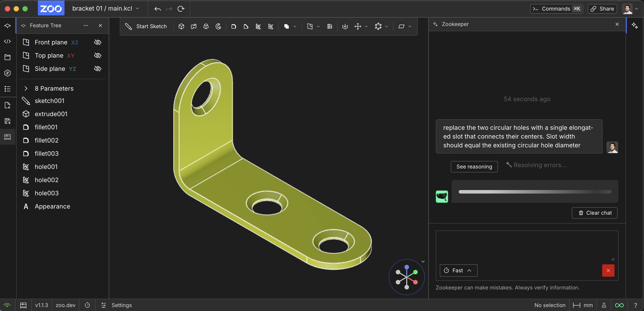644x311 pixels.
Task: Click the Fillet tool in toolbar
Action: [234, 26]
